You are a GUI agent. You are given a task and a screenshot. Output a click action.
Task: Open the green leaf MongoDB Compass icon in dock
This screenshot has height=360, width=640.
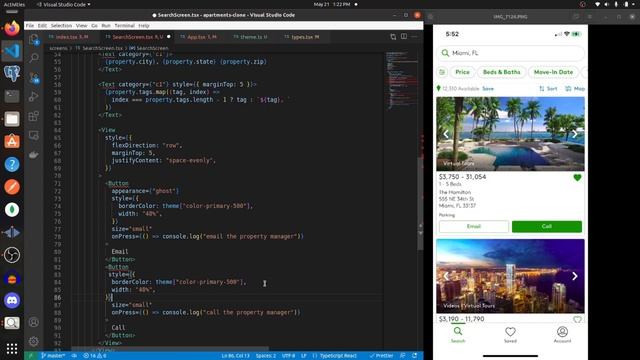point(12,210)
